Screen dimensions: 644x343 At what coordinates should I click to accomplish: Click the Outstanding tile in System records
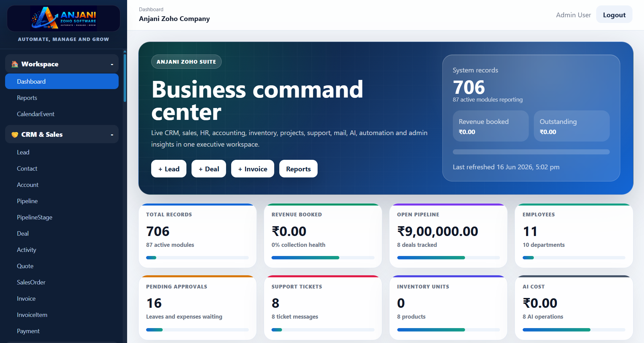click(x=572, y=126)
